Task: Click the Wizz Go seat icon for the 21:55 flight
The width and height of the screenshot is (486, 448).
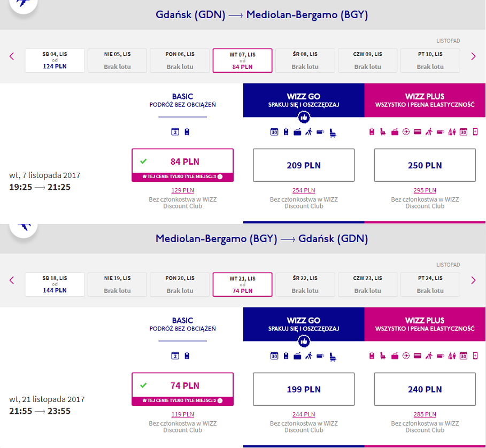Action: click(333, 357)
